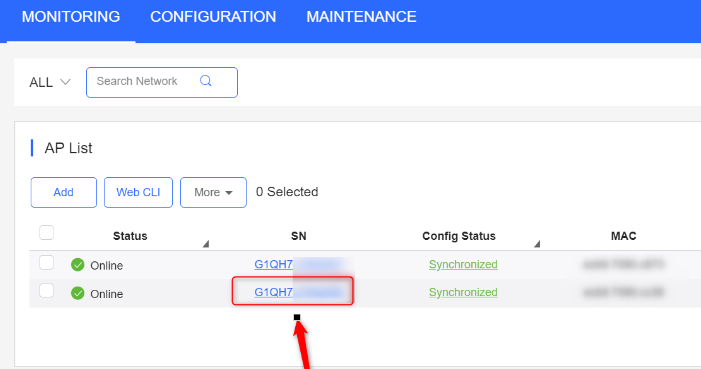Screen dimensions: 701x369
Task: Focus the Search Network input field
Action: point(161,82)
